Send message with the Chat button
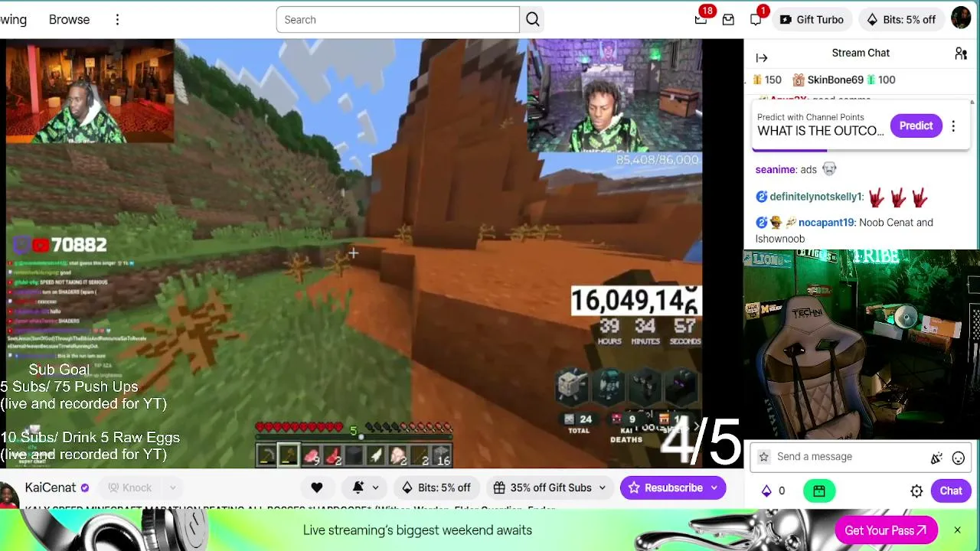 [951, 491]
